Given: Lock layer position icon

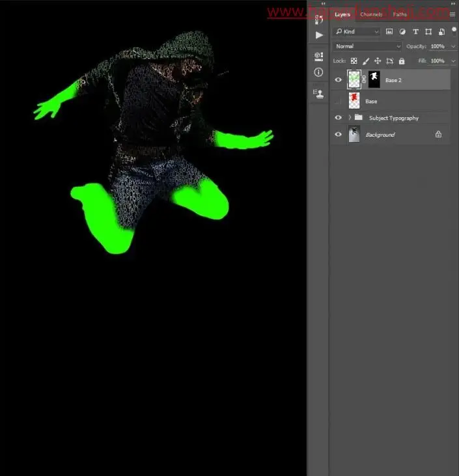Looking at the screenshot, I should click(378, 61).
